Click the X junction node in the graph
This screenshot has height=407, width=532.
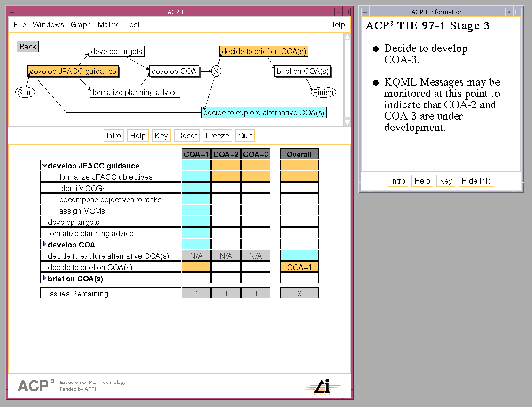pos(216,72)
